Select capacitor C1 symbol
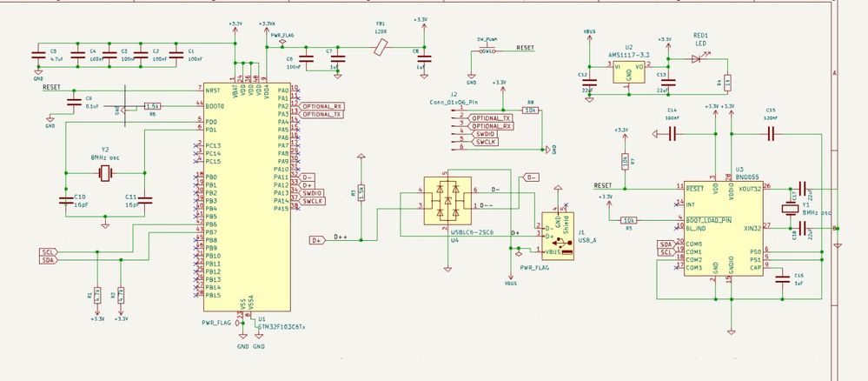The width and height of the screenshot is (868, 381). 176,55
